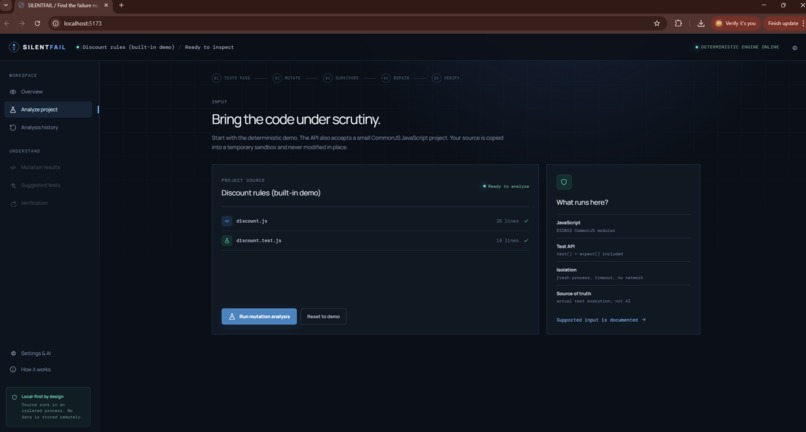Open Analysis history from the sidebar

[x=48, y=128]
